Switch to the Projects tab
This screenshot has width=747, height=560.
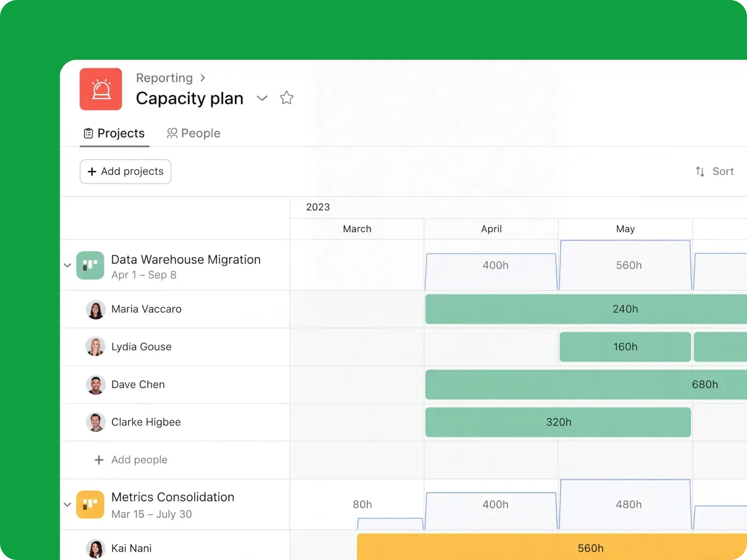point(114,133)
